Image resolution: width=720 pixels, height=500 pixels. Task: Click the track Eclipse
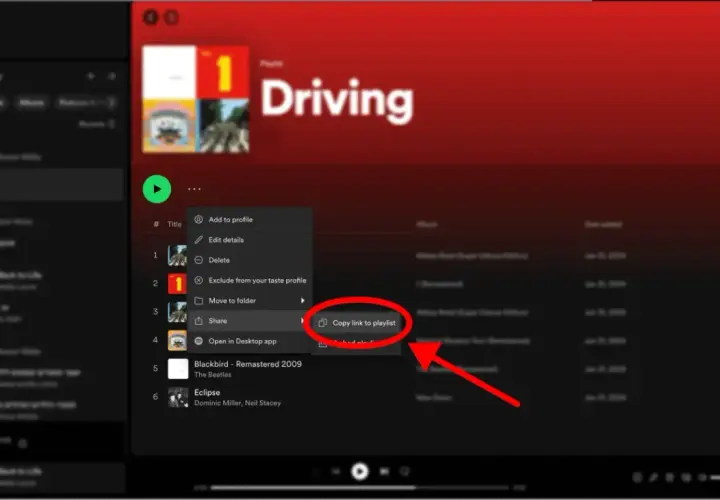207,392
